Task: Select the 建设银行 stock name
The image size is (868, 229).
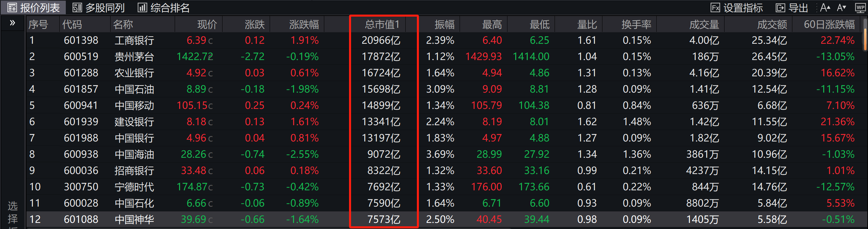Action: tap(134, 122)
